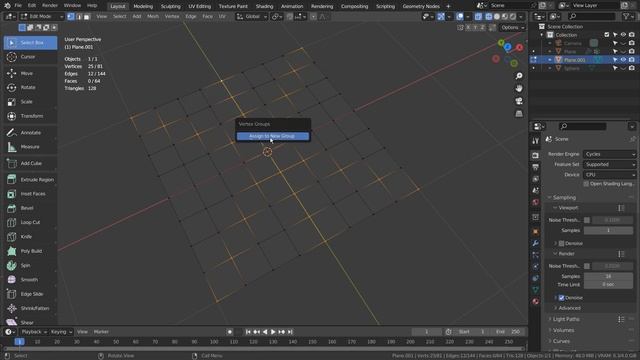Open the Shading workspace tab

[264, 6]
